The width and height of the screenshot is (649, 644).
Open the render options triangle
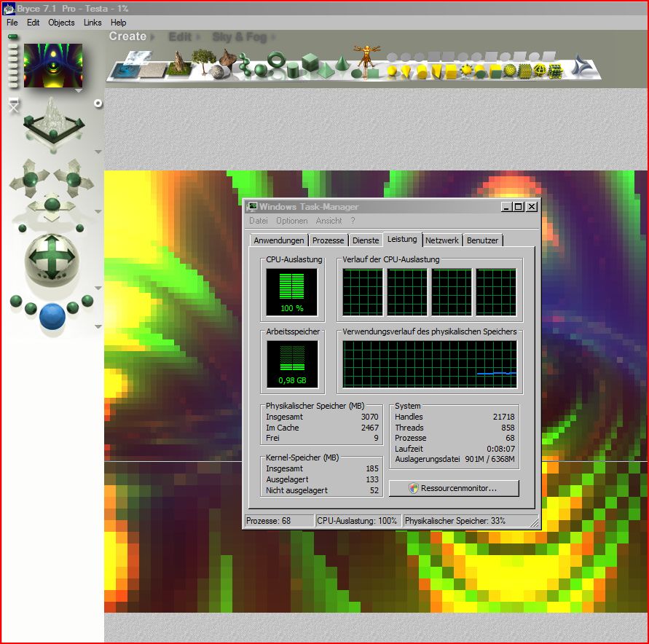[98, 327]
